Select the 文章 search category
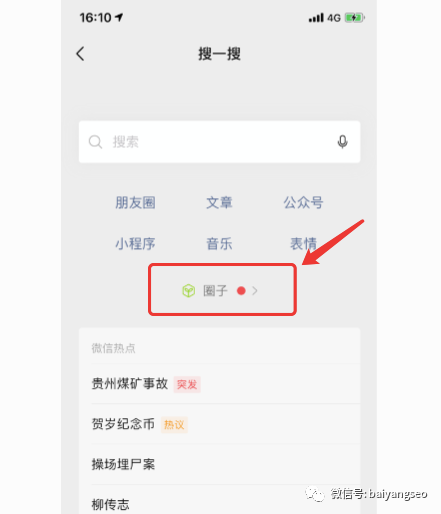Viewport: 441px width, 514px height. click(219, 202)
